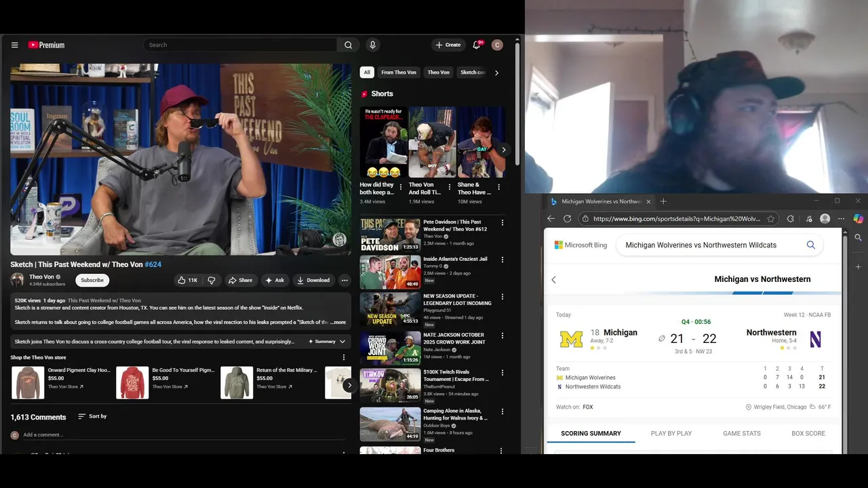Open the YouTube hamburger guide menu

[14, 45]
